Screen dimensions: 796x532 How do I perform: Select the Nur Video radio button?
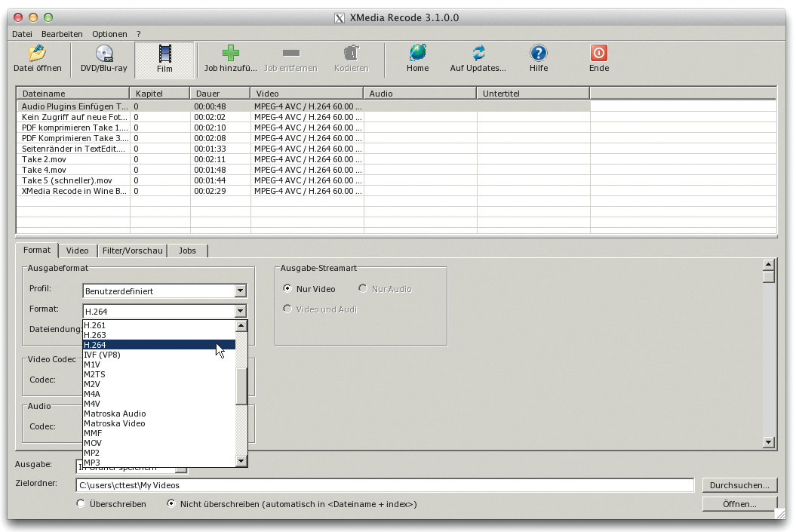point(287,289)
